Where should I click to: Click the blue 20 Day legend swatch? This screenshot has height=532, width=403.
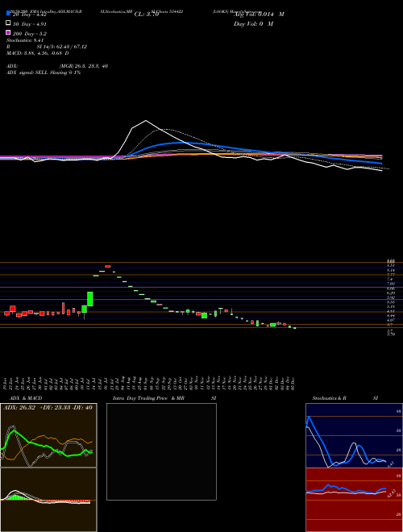click(x=9, y=13)
